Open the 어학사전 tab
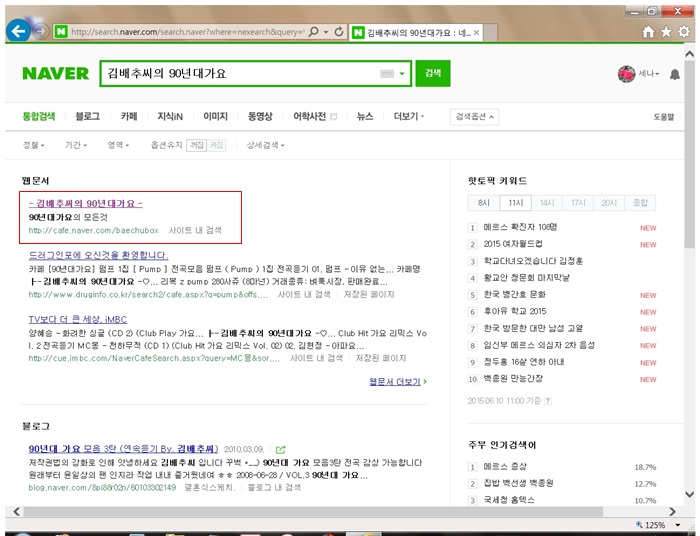 pos(309,116)
